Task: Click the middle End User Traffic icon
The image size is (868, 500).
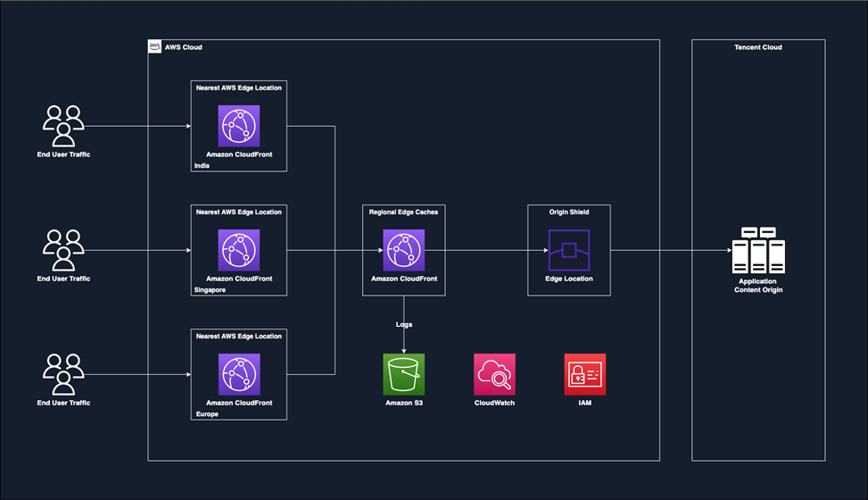Action: [x=63, y=250]
